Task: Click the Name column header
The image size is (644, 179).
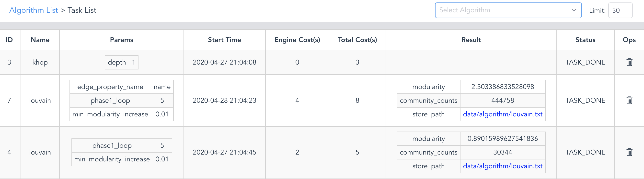Action: click(40, 40)
